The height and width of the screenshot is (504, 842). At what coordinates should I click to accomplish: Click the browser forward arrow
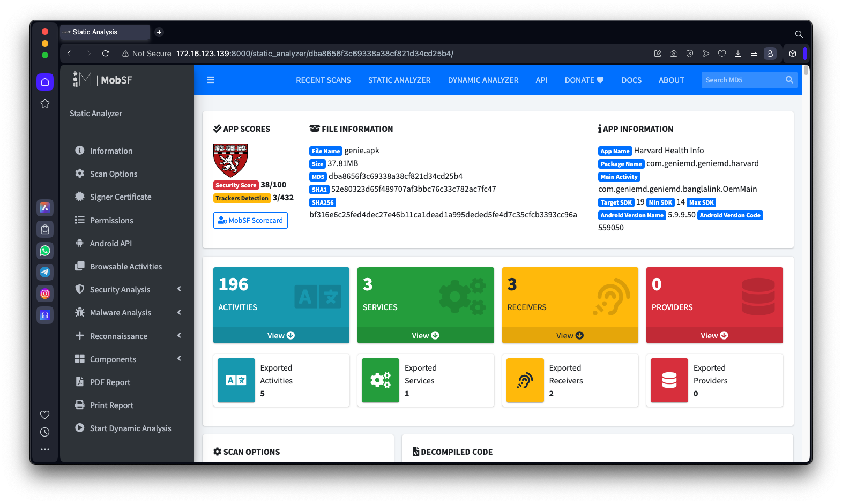[x=88, y=54]
